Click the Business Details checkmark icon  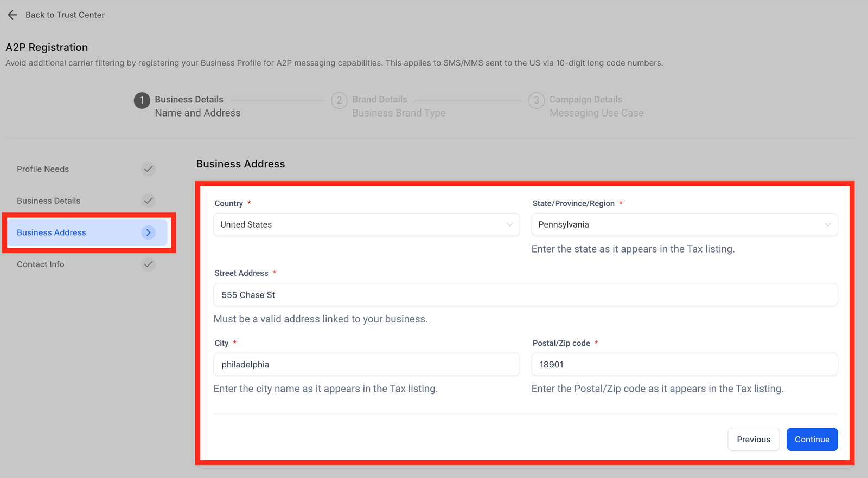tap(148, 201)
